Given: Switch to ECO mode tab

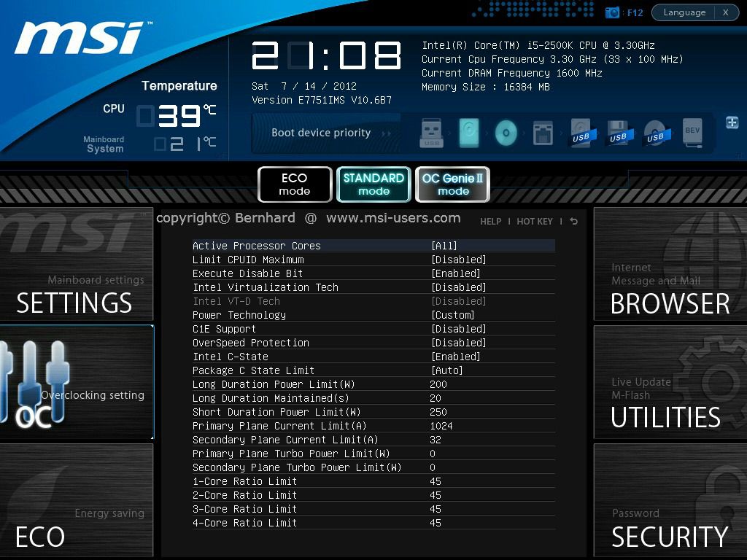Looking at the screenshot, I should point(295,184).
